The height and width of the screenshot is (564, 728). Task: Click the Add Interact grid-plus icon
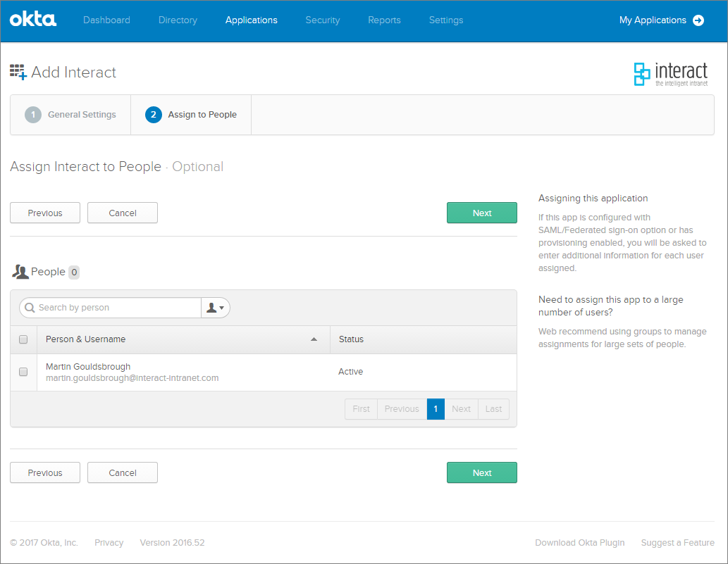(x=18, y=72)
